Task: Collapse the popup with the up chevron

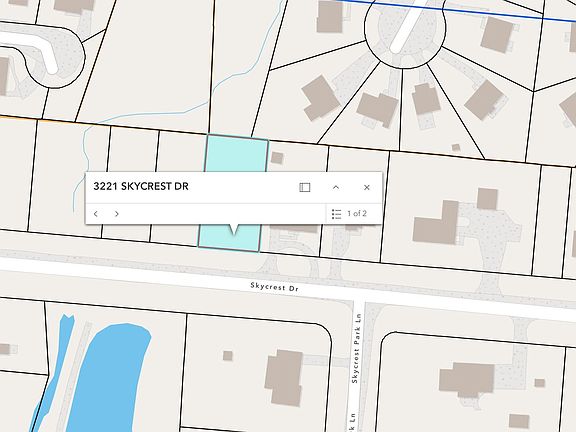Action: [x=336, y=187]
